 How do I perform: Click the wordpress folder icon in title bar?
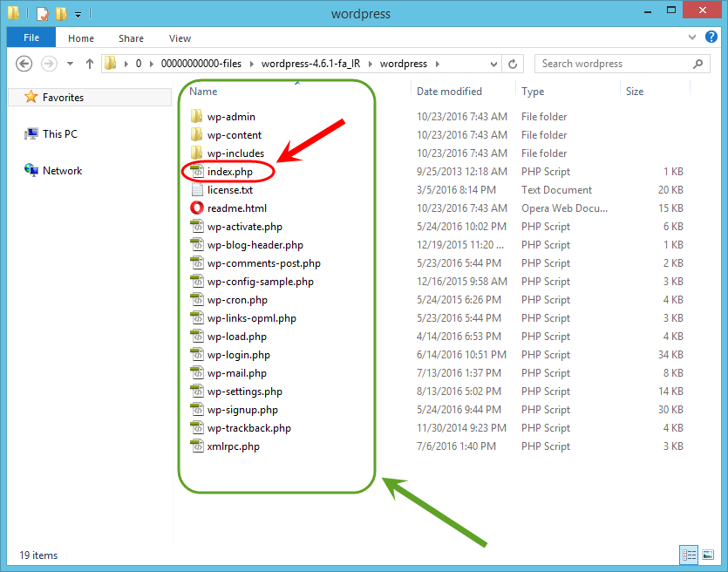pyautogui.click(x=14, y=13)
